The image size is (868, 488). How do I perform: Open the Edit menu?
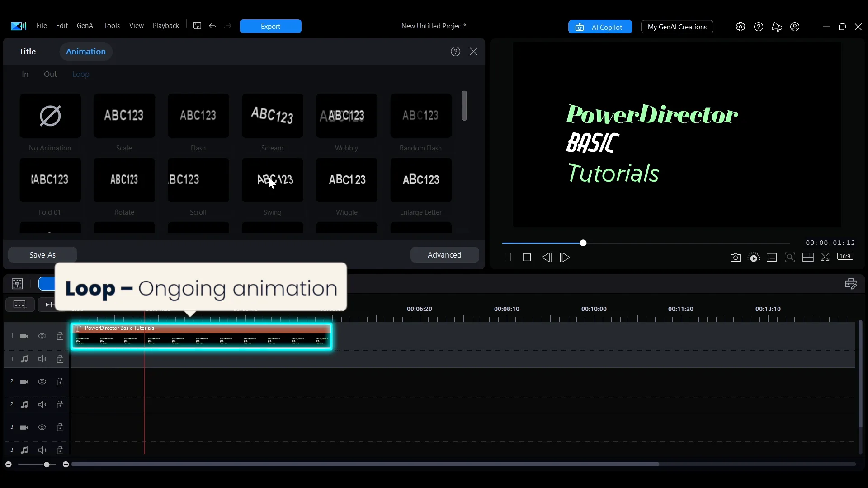(x=62, y=26)
